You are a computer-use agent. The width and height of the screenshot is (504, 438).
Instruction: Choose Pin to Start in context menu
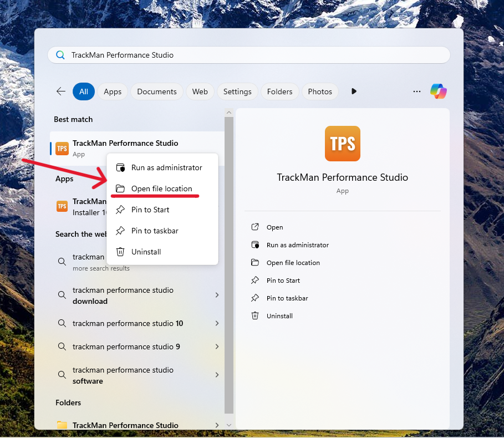(x=162, y=210)
